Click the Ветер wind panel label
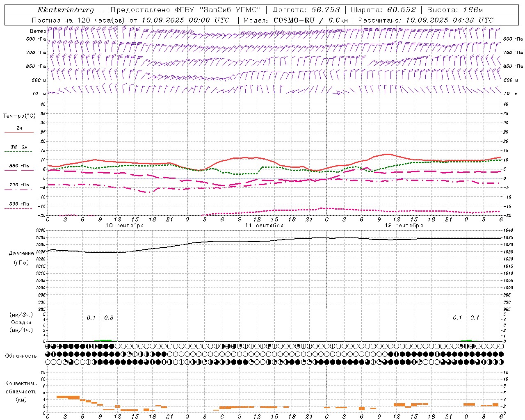 (38, 31)
